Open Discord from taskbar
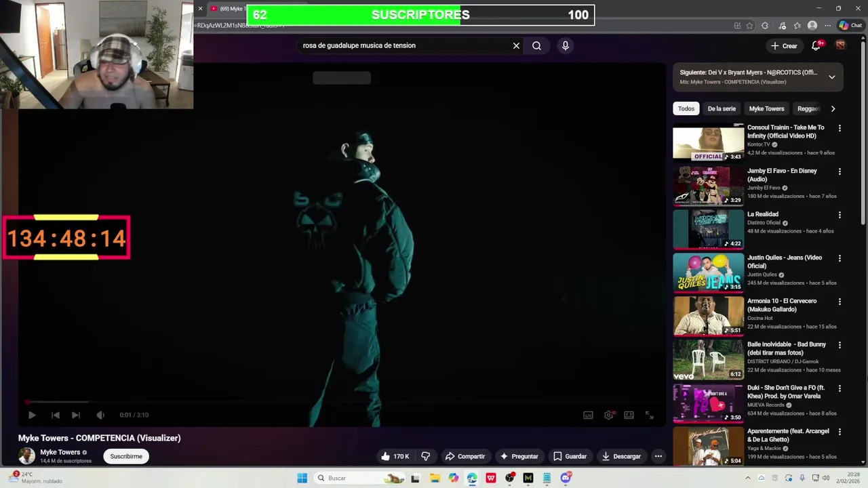The image size is (868, 488). pyautogui.click(x=566, y=478)
